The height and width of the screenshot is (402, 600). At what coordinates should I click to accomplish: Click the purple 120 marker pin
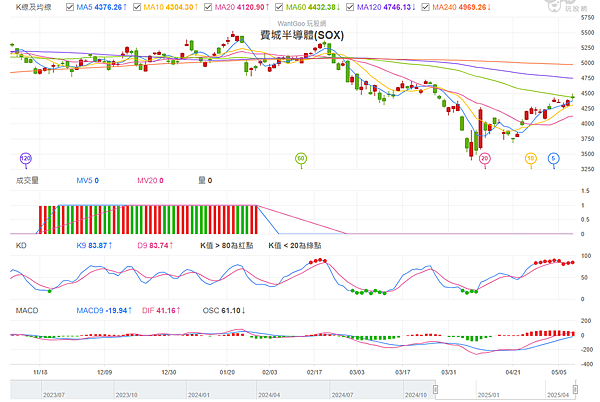pos(26,159)
